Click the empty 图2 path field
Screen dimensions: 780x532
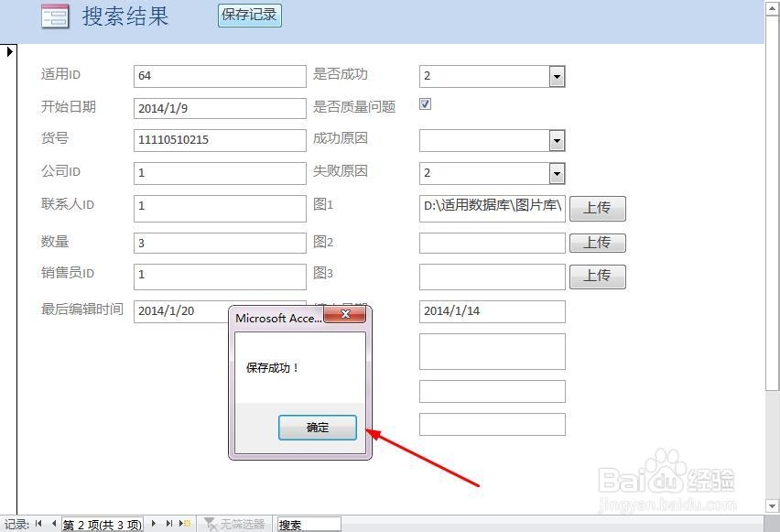[x=493, y=244]
